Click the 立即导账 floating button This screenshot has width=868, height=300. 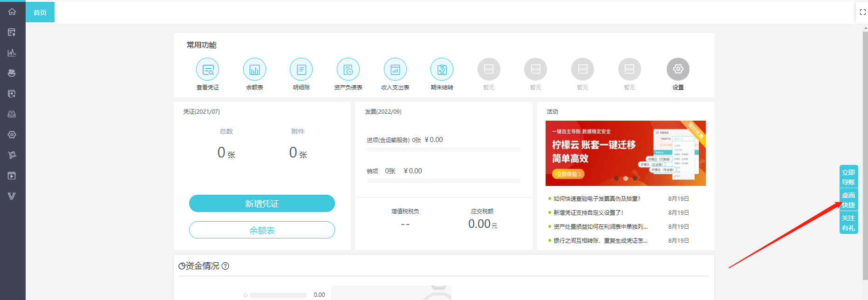(848, 177)
